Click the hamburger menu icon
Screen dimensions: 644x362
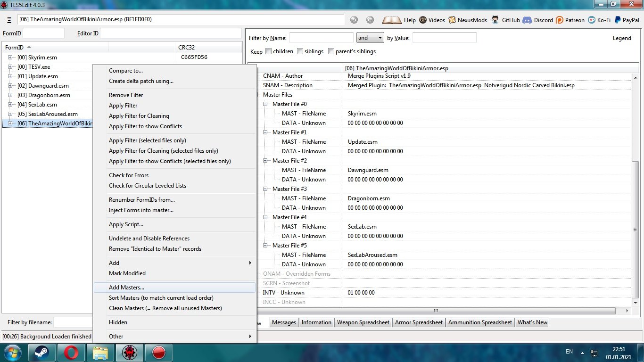(x=9, y=20)
